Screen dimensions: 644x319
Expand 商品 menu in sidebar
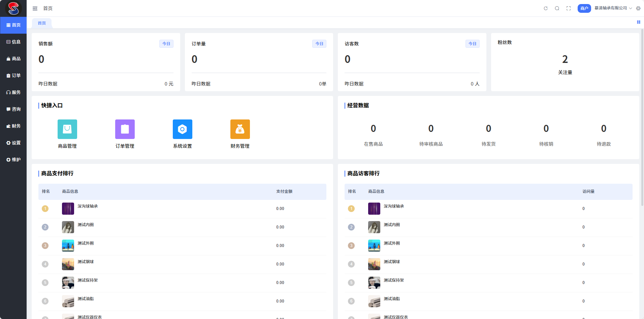[x=13, y=59]
